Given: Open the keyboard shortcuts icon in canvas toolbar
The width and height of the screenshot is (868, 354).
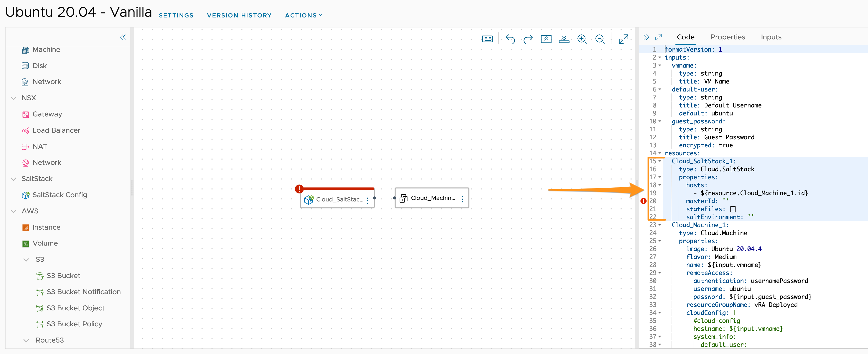Looking at the screenshot, I should tap(487, 39).
